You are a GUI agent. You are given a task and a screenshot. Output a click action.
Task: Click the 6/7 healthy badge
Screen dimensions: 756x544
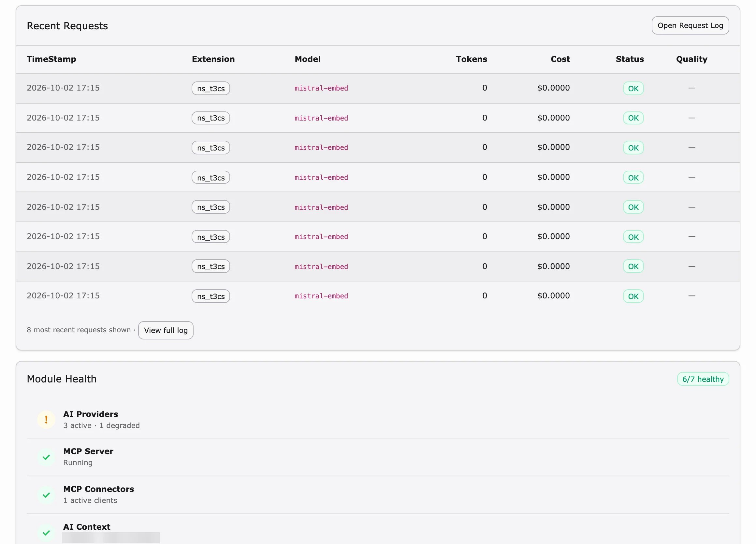coord(703,379)
